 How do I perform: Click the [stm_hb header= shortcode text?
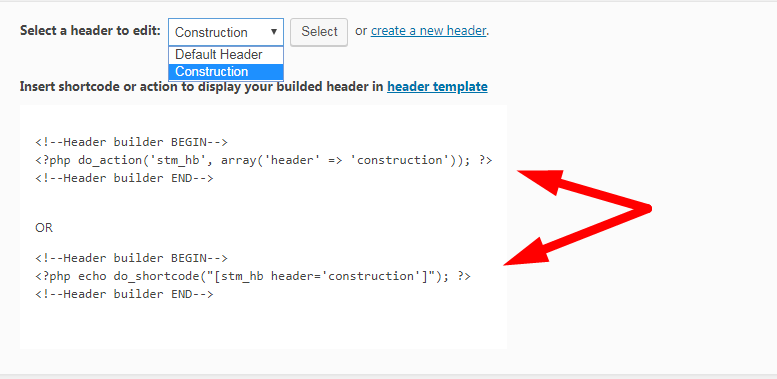pyautogui.click(x=268, y=276)
